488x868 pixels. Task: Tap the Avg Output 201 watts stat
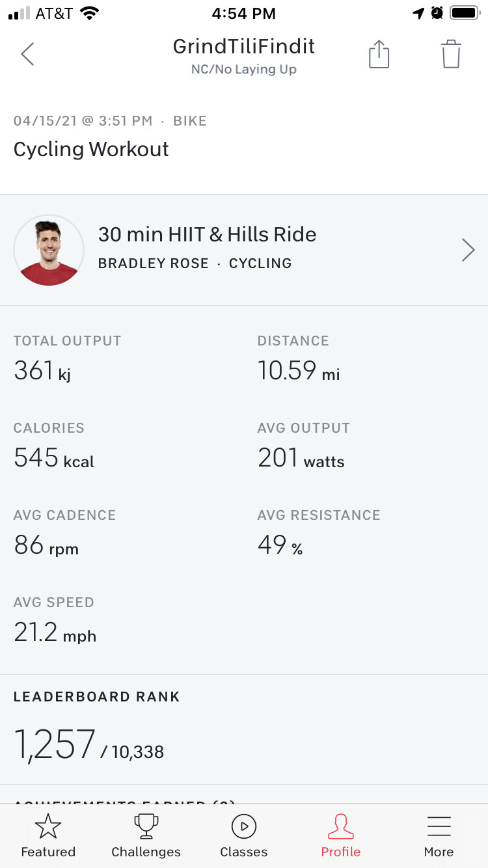(x=301, y=458)
